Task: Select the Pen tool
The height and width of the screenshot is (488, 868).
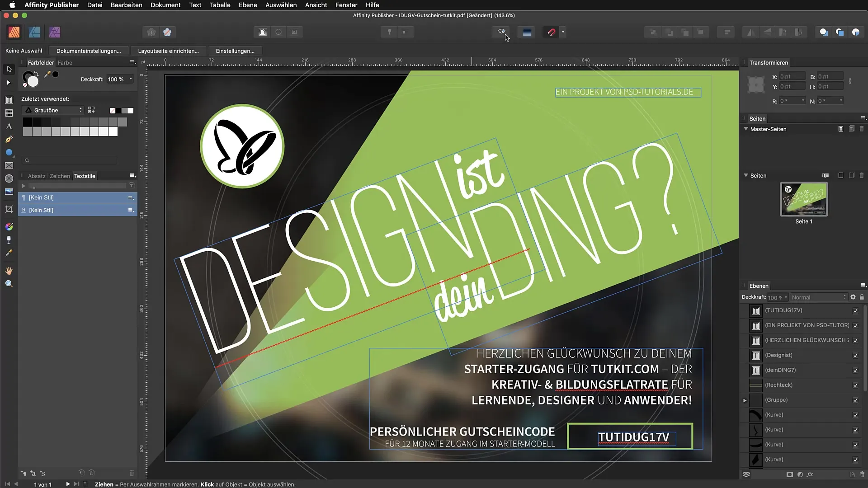Action: click(9, 140)
